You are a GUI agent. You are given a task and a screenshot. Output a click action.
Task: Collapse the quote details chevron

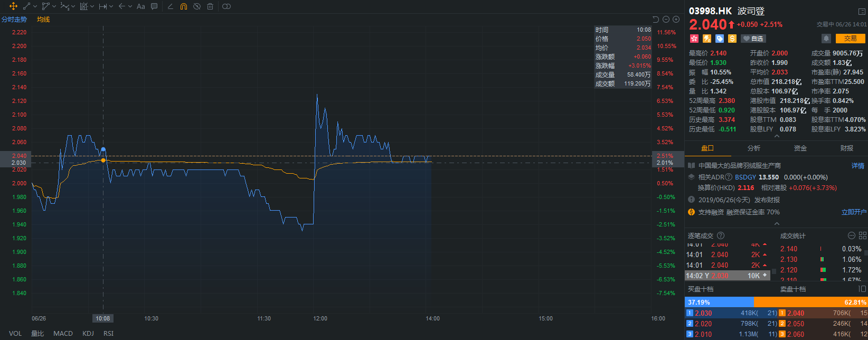click(776, 136)
